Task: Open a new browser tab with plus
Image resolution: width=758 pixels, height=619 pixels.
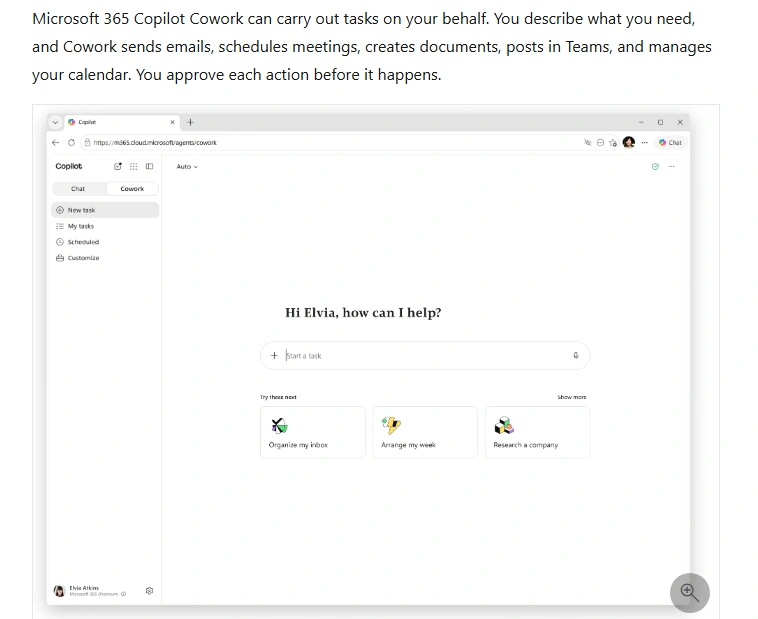Action: tap(190, 122)
